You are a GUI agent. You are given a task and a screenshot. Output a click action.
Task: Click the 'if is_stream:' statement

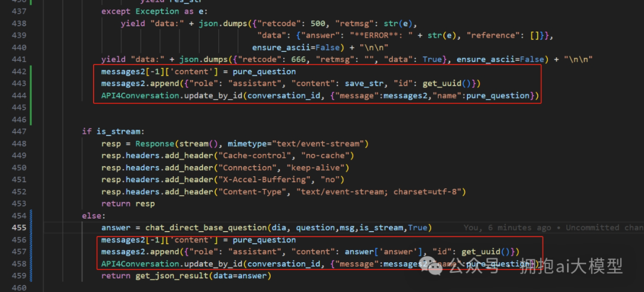pos(113,131)
